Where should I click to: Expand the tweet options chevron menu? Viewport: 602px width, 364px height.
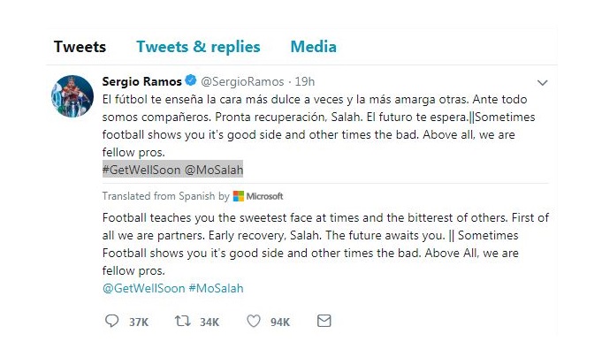(x=543, y=83)
